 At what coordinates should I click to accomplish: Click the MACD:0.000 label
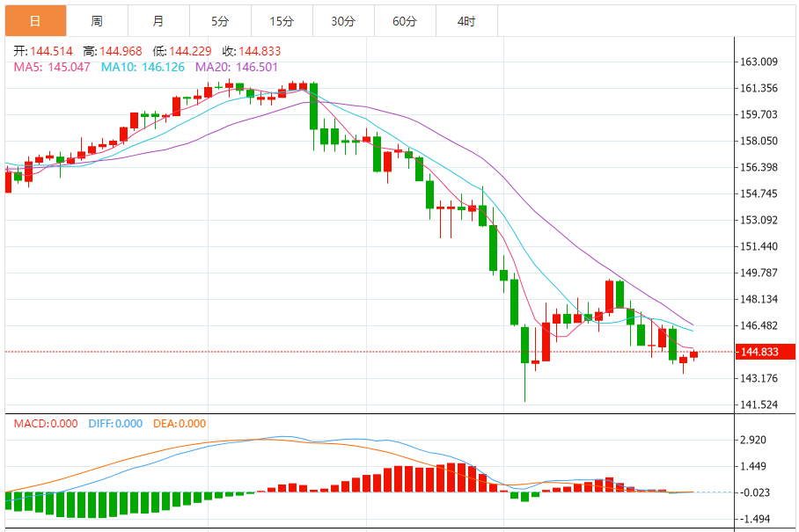click(x=46, y=424)
